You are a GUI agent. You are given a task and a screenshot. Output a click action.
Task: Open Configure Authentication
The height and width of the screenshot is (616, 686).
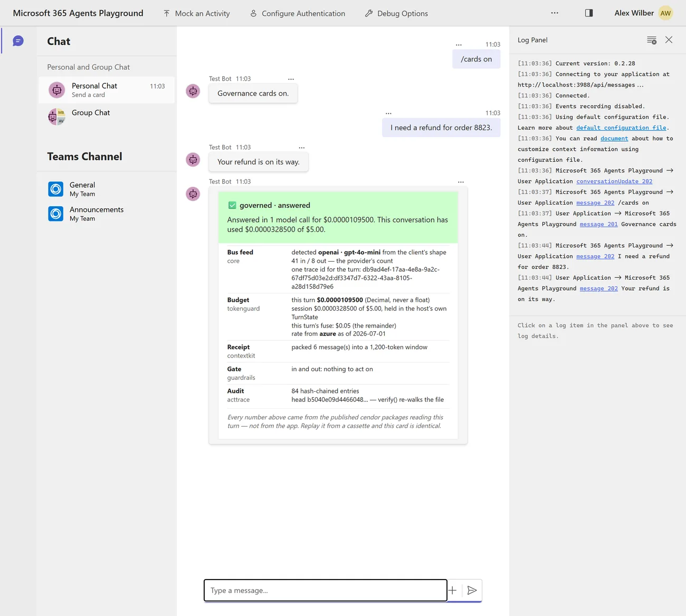298,13
